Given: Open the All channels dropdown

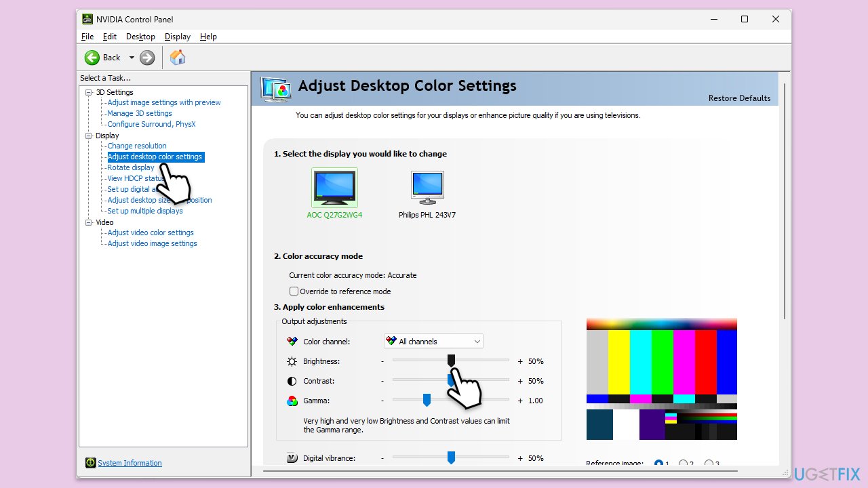Looking at the screenshot, I should (x=433, y=342).
